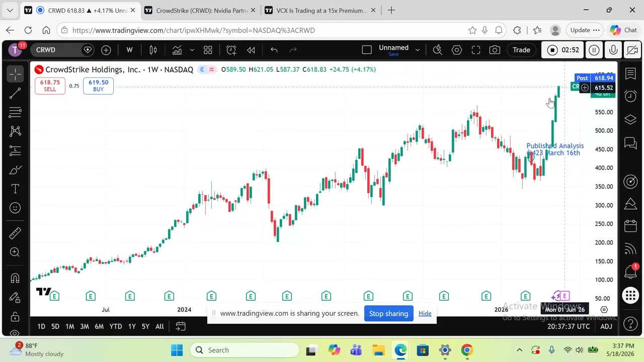Select the crosshair cursor tool
The width and height of the screenshot is (644, 362).
tap(15, 74)
